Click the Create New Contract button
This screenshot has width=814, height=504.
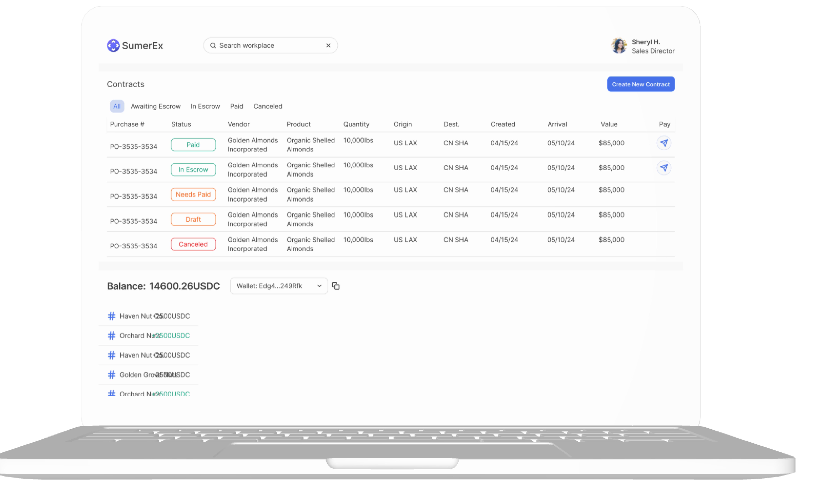click(x=640, y=84)
